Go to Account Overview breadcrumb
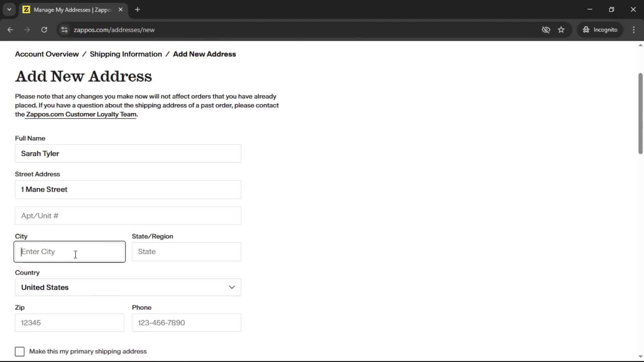Image resolution: width=644 pixels, height=362 pixels. [x=47, y=54]
